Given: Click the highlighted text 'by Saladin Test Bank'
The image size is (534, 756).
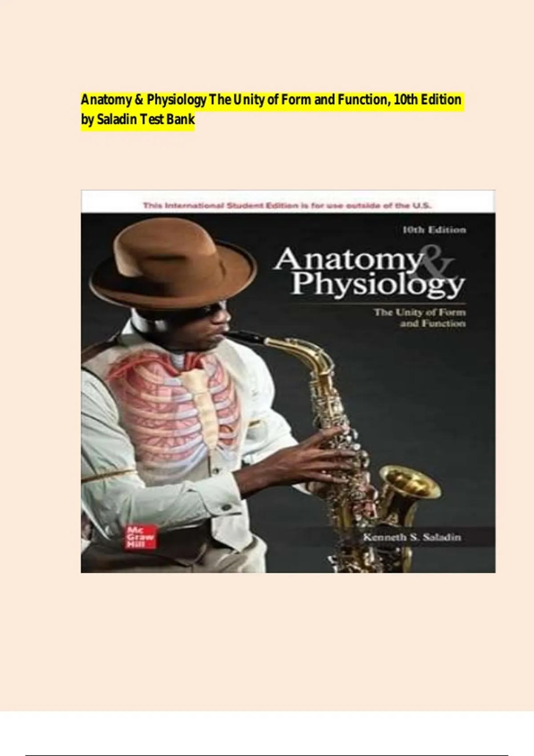Looking at the screenshot, I should click(138, 120).
